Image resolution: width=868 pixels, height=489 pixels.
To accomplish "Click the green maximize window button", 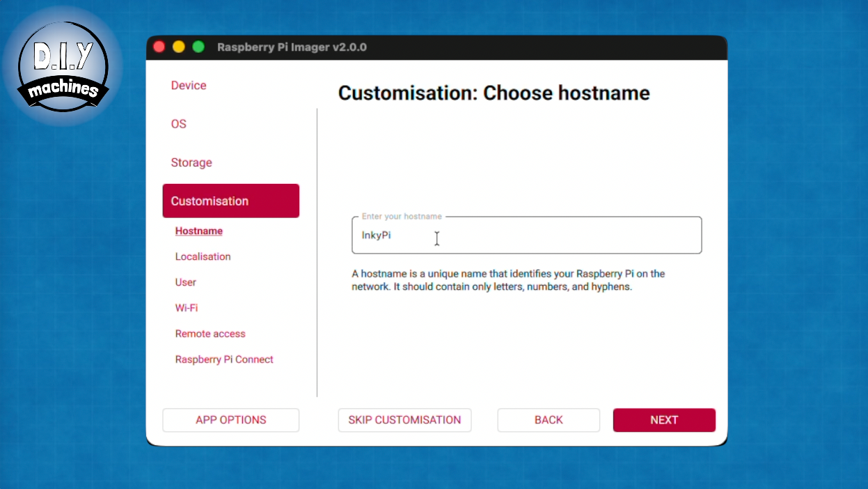I will pos(198,47).
